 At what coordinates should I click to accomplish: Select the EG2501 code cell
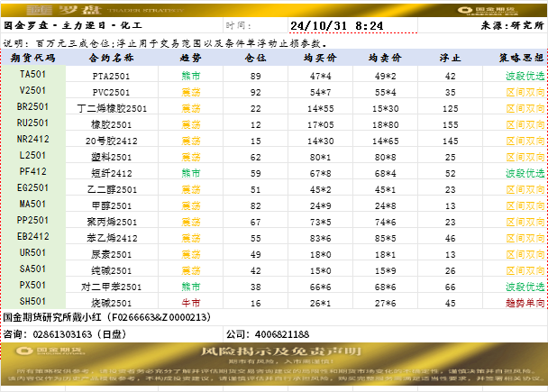coord(32,187)
